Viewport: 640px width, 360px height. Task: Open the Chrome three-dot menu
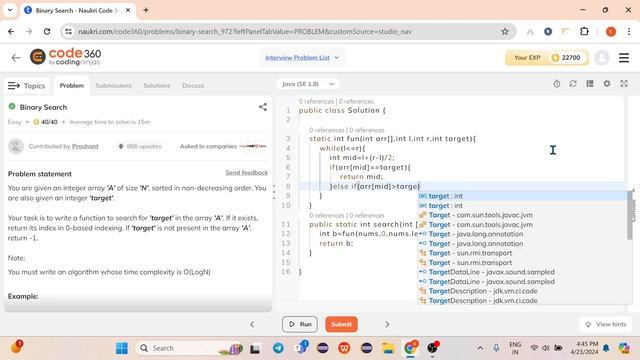coord(629,31)
